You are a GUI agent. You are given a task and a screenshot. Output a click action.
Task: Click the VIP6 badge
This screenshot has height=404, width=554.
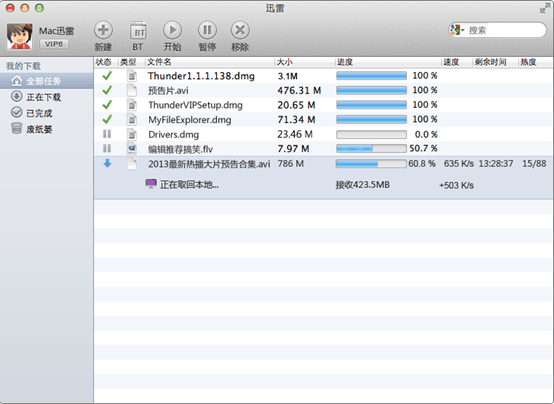[x=54, y=44]
